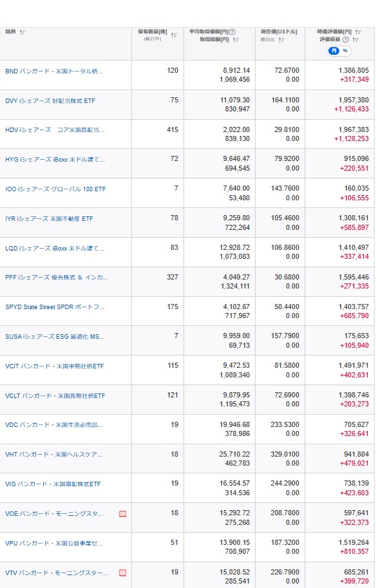Click the CA badge on the VOE row
Image resolution: width=376 pixels, height=588 pixels.
tap(122, 514)
